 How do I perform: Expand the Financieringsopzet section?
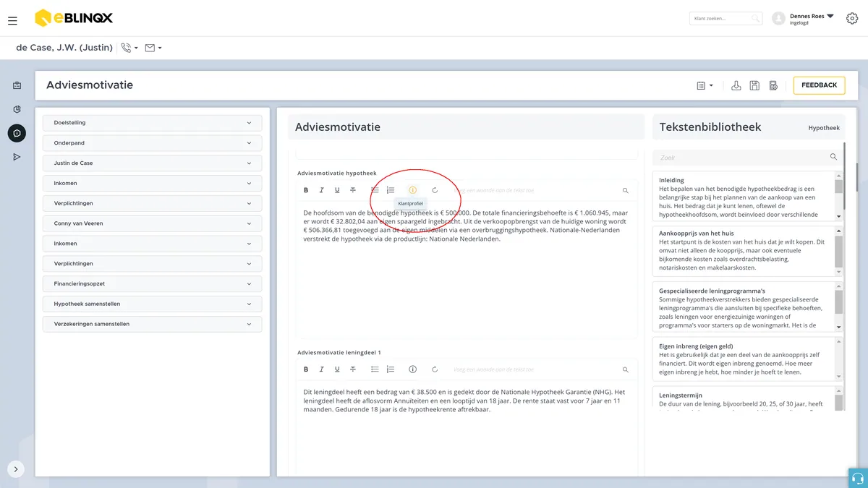click(152, 284)
